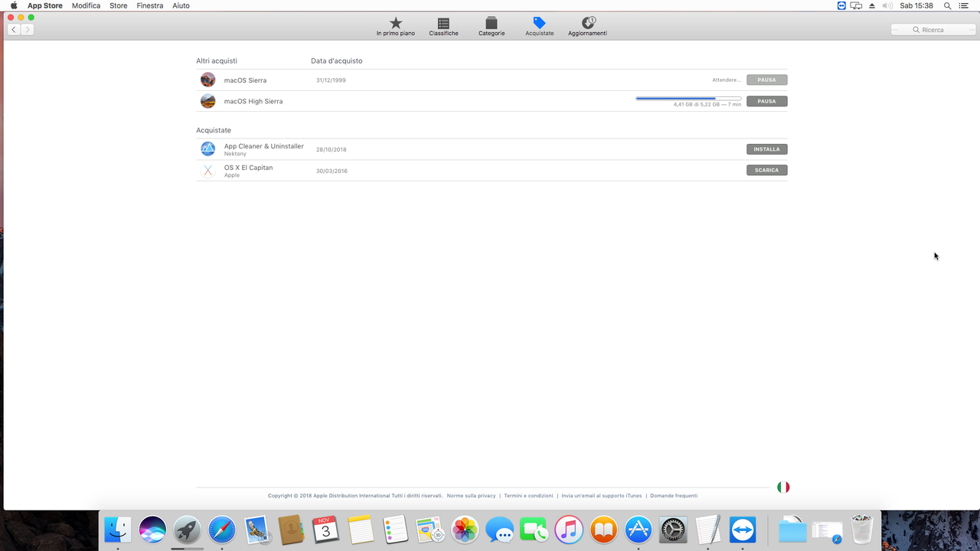The image size is (980, 551).
Task: Pause the macOS High Sierra download
Action: pos(766,101)
